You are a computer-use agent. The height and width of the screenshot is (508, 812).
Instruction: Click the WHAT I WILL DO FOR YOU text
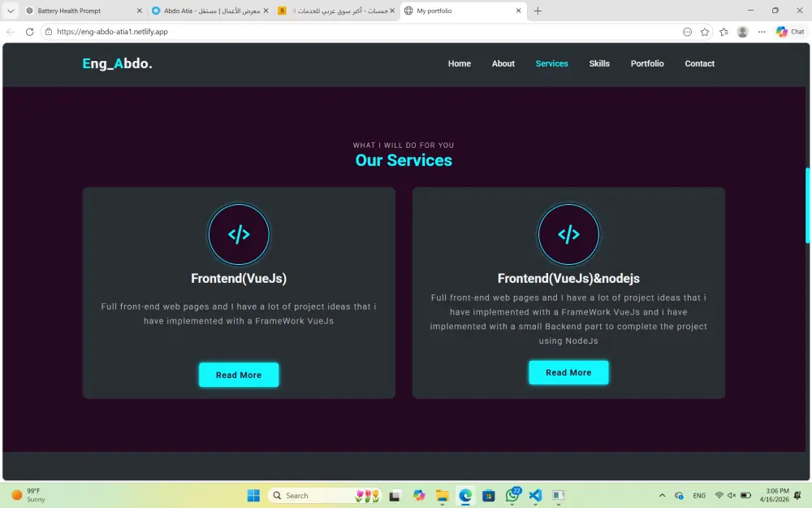pyautogui.click(x=404, y=145)
